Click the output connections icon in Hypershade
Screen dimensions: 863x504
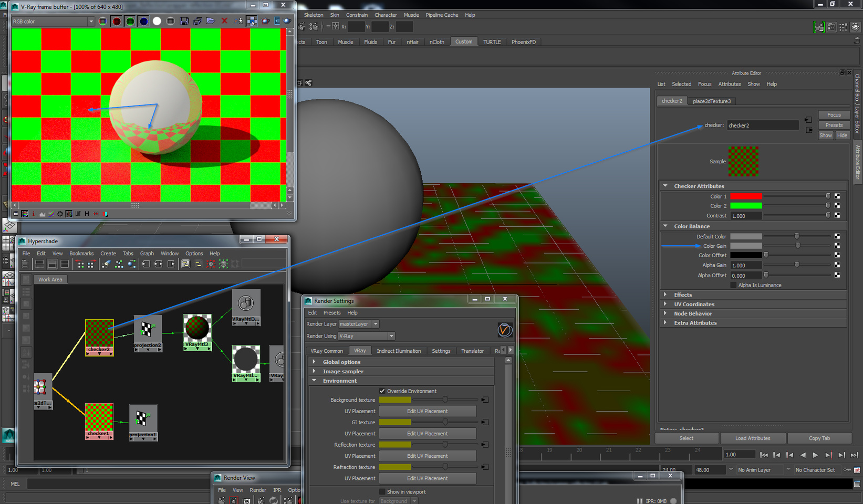pos(171,264)
